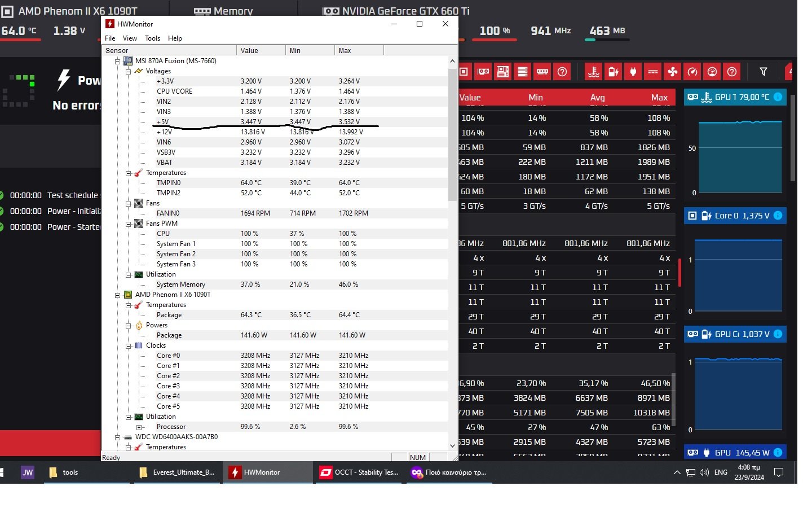
Task: Click the speedometer gauge filter icon
Action: coord(692,72)
